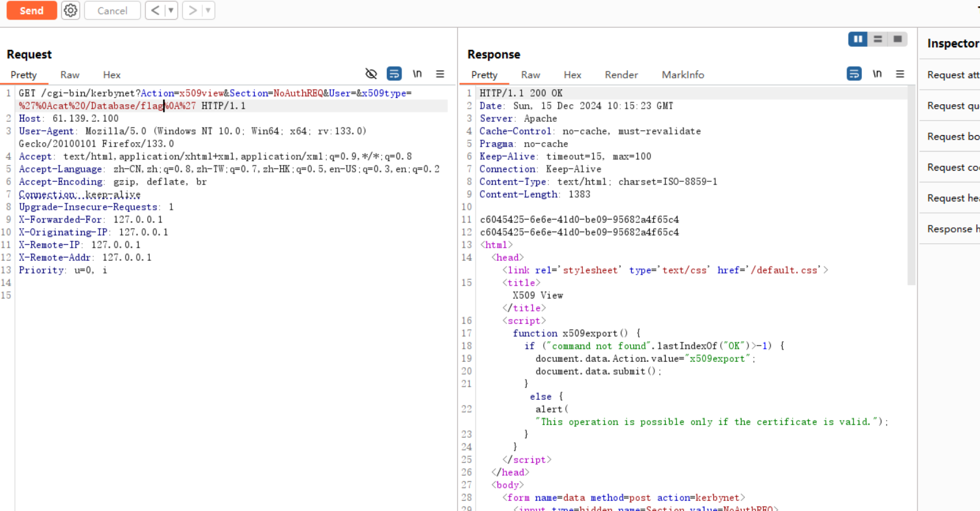
Task: Click the X509 View title text
Action: [x=537, y=295]
